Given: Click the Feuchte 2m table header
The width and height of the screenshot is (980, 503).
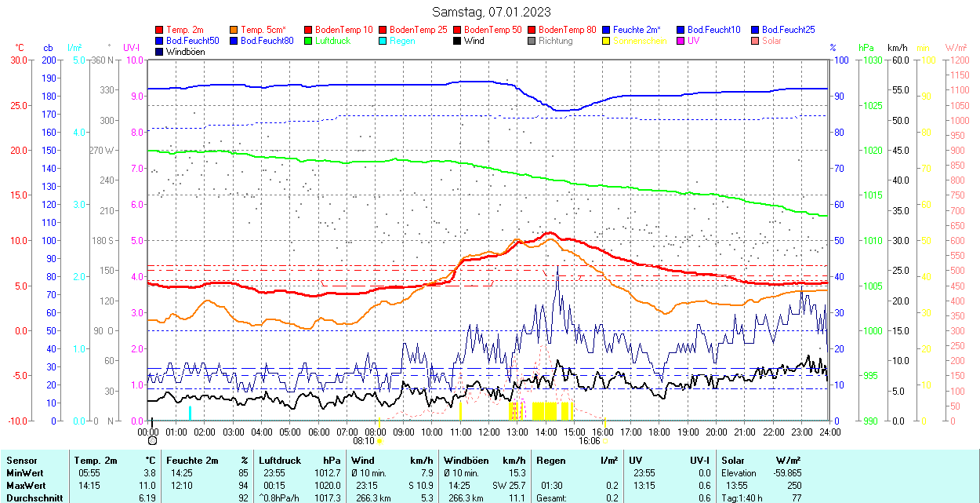Looking at the screenshot, I should click(194, 460).
